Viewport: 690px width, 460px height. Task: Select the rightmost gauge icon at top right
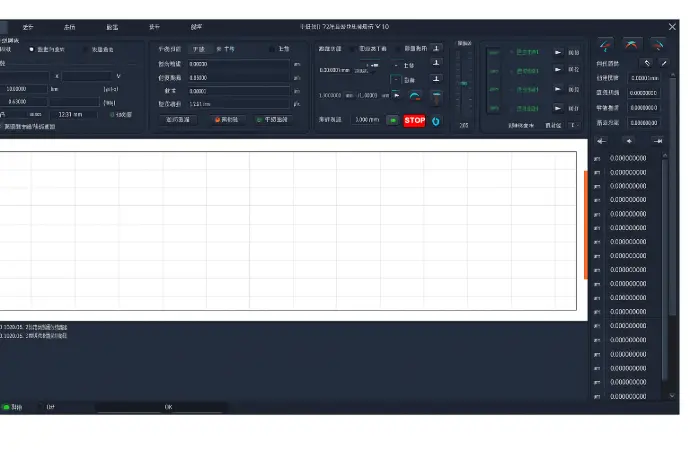(x=657, y=43)
